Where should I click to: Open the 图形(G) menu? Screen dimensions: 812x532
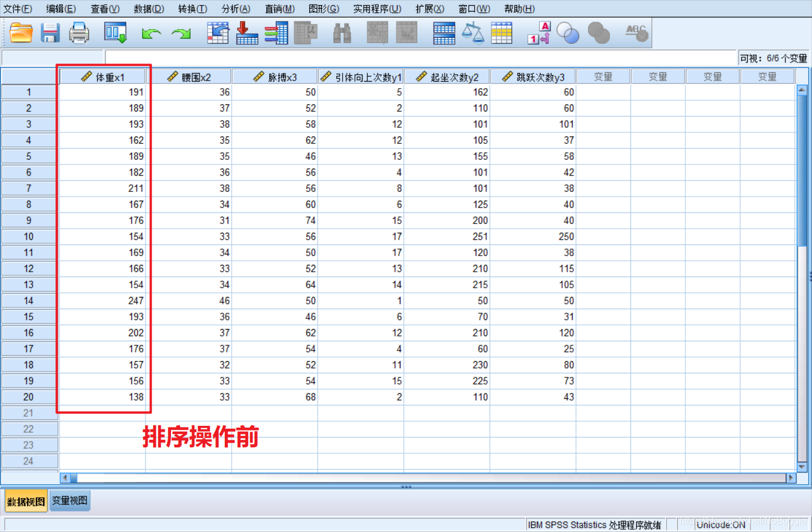pyautogui.click(x=324, y=9)
